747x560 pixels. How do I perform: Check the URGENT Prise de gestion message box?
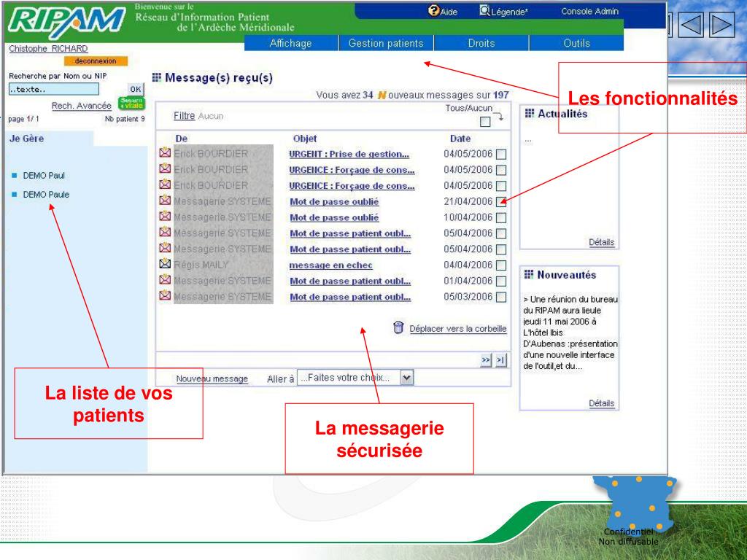(500, 155)
